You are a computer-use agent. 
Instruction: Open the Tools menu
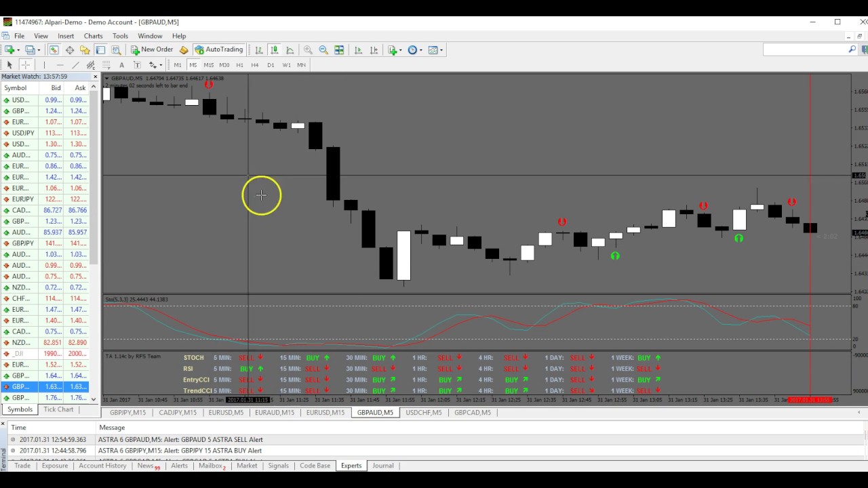click(120, 36)
